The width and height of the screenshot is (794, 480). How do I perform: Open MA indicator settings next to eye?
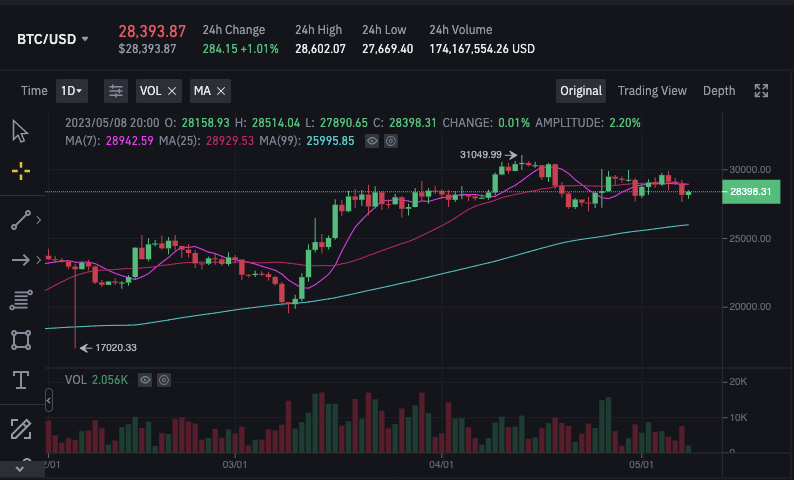pyautogui.click(x=390, y=141)
